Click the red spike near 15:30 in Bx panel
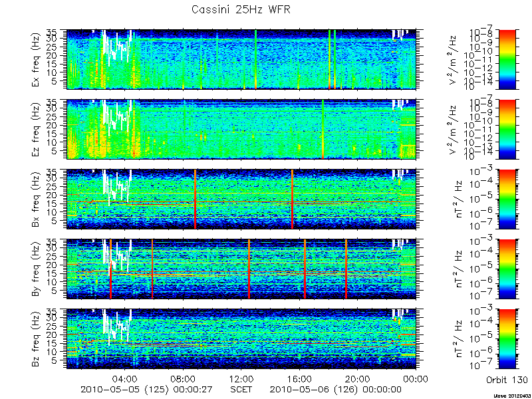Image resolution: width=532 pixels, height=399 pixels. pyautogui.click(x=292, y=199)
